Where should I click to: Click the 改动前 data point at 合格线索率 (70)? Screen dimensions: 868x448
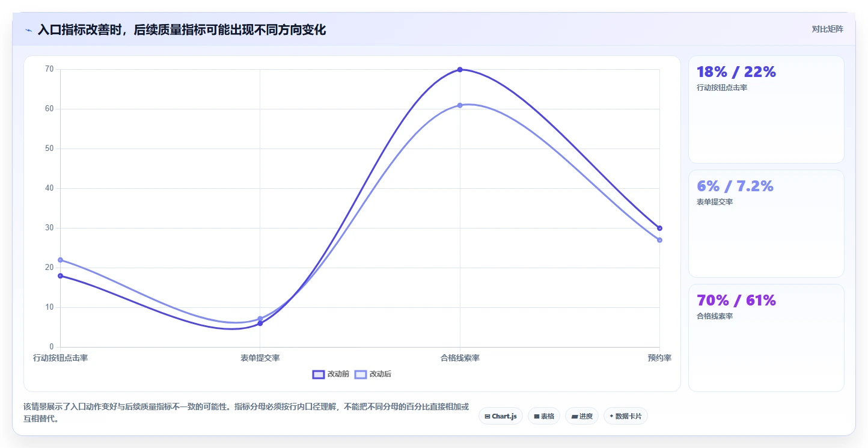[x=460, y=70]
